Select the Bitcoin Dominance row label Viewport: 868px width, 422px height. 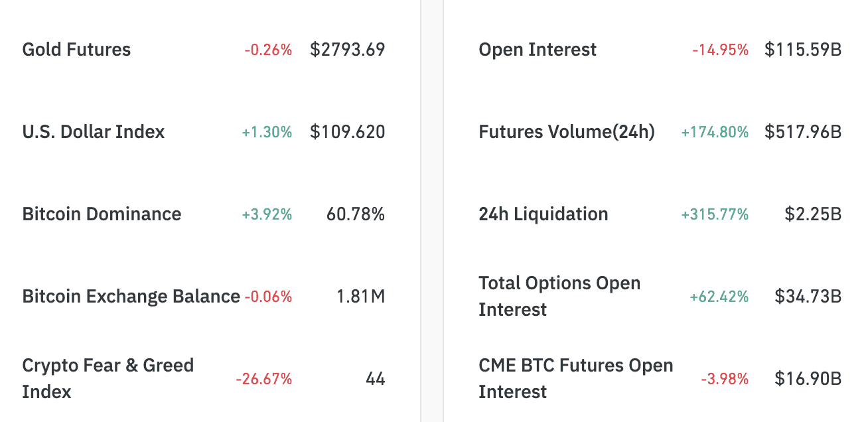102,214
